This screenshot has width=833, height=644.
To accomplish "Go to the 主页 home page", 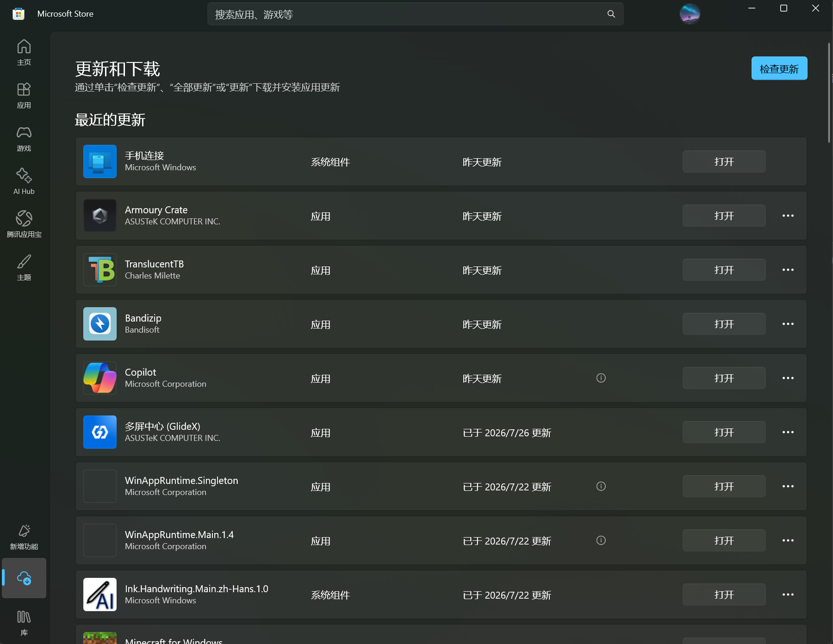I will (24, 53).
